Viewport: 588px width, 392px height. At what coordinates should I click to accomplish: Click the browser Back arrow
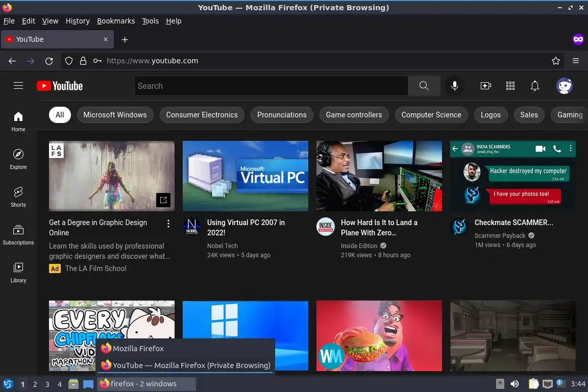12,61
